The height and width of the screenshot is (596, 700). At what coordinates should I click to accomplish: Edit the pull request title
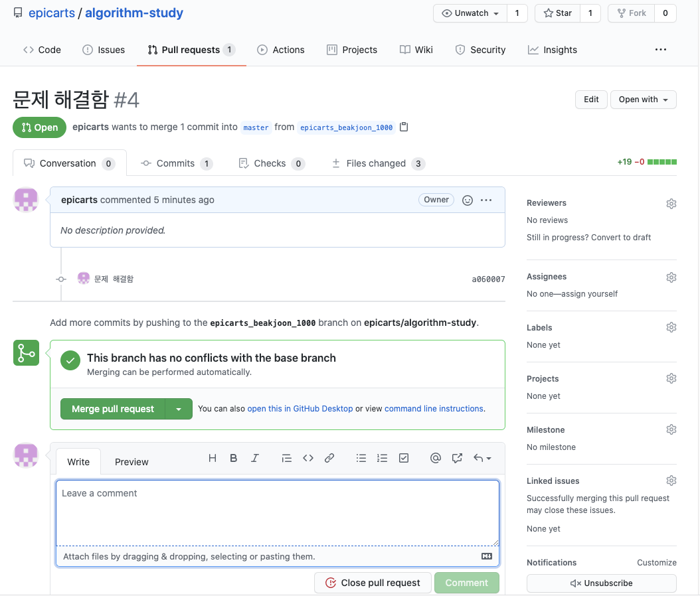pyautogui.click(x=591, y=100)
